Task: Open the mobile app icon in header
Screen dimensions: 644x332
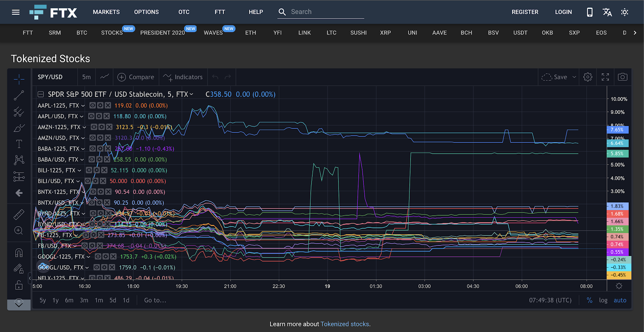Action: coord(590,12)
